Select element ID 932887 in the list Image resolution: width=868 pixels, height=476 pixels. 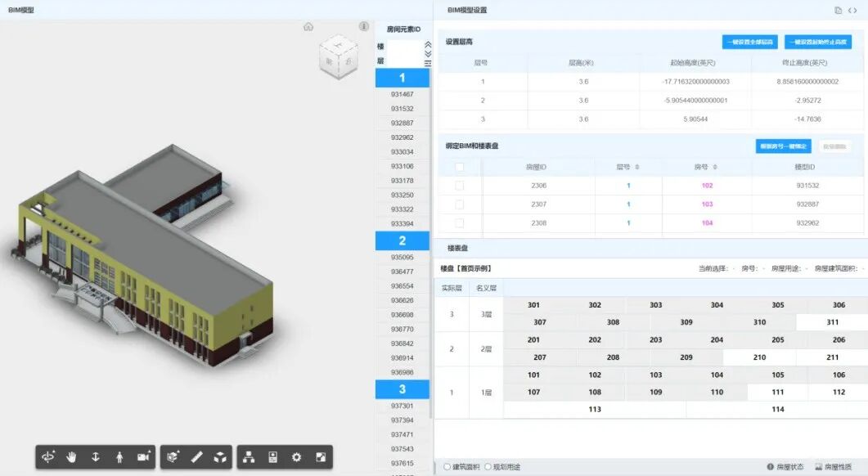coord(402,123)
